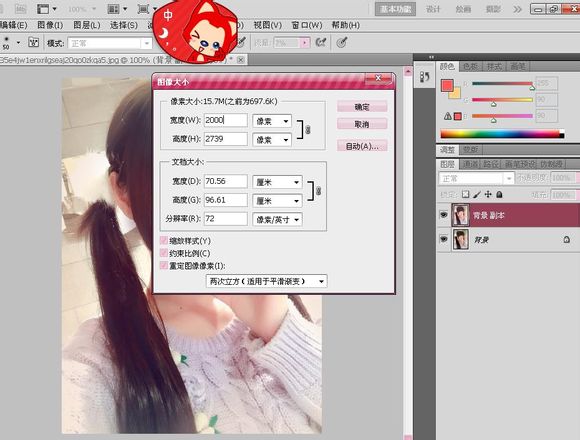Toggle the 缩放样式 checkbox

pyautogui.click(x=163, y=240)
